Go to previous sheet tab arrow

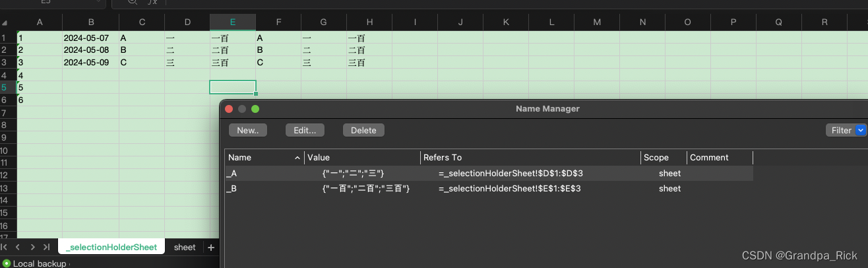(19, 247)
